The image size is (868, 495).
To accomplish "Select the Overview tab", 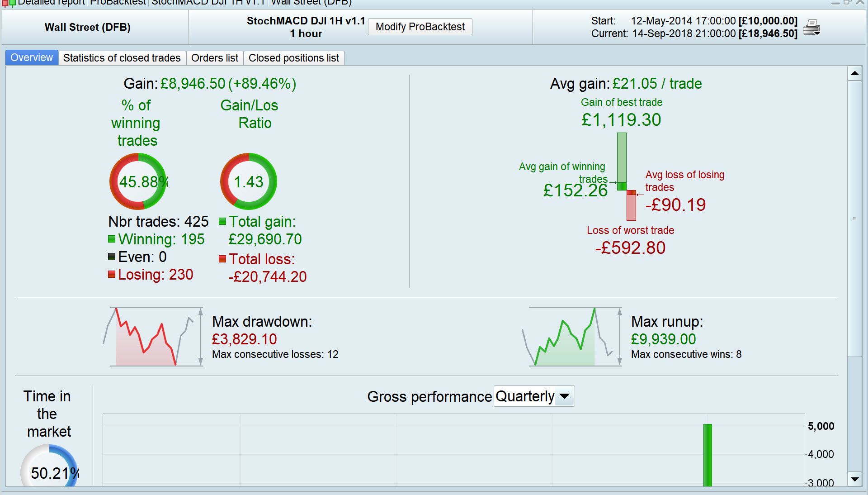I will pos(32,58).
